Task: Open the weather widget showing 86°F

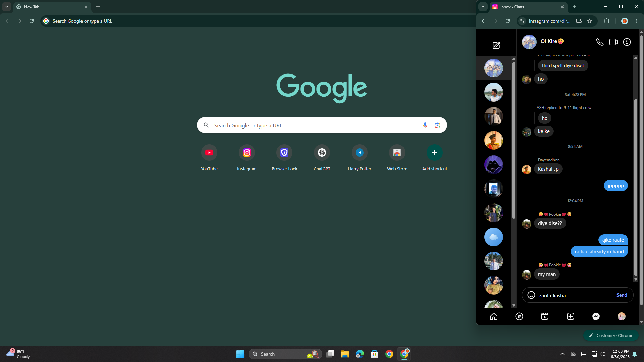Action: (x=18, y=354)
